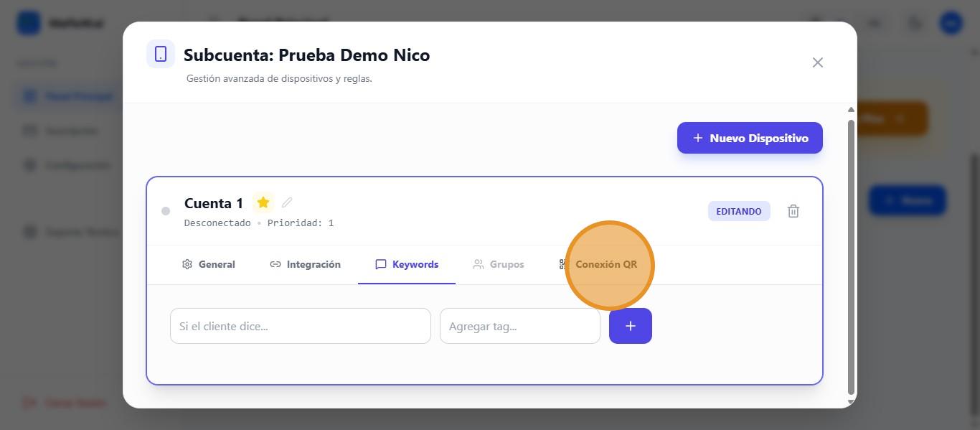Click the EDITANDO badge
980x430 pixels.
click(739, 211)
